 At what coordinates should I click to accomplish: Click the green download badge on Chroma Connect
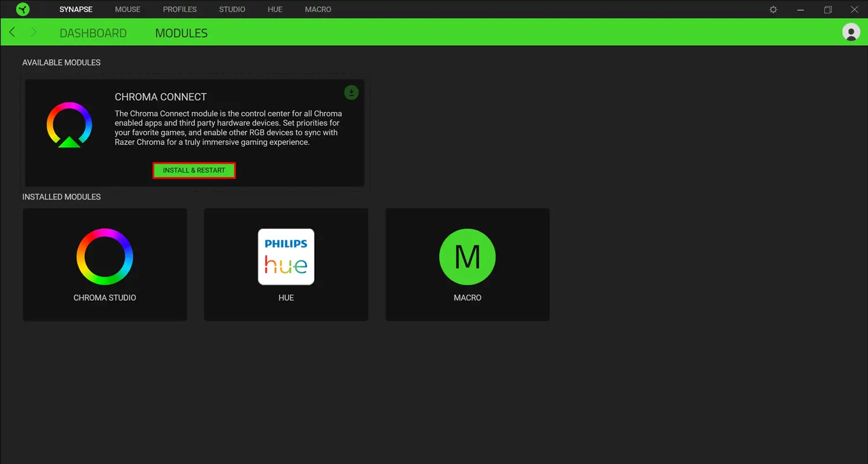[351, 93]
